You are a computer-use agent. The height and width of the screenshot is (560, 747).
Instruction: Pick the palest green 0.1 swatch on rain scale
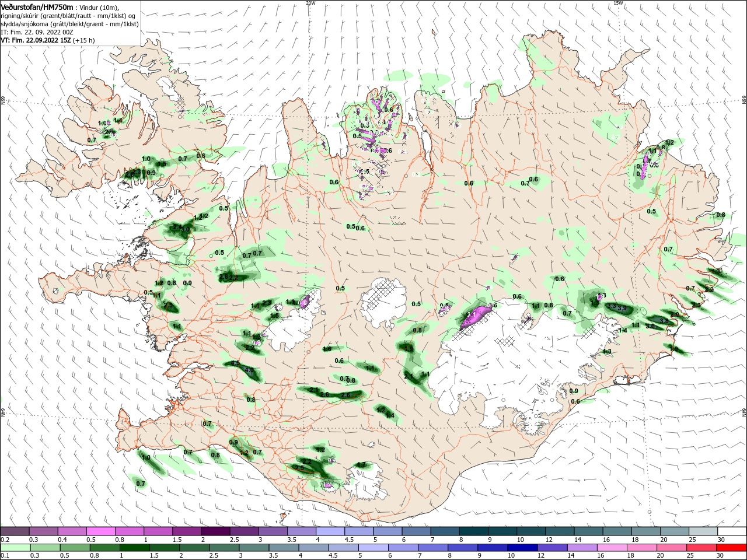15,548
